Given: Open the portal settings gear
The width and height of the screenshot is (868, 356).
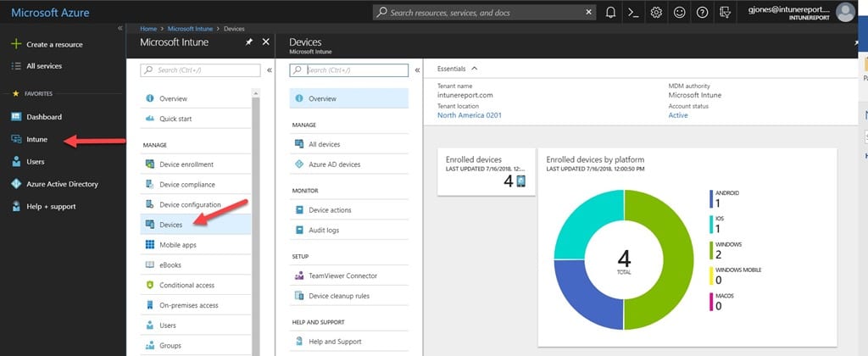Looking at the screenshot, I should 656,13.
